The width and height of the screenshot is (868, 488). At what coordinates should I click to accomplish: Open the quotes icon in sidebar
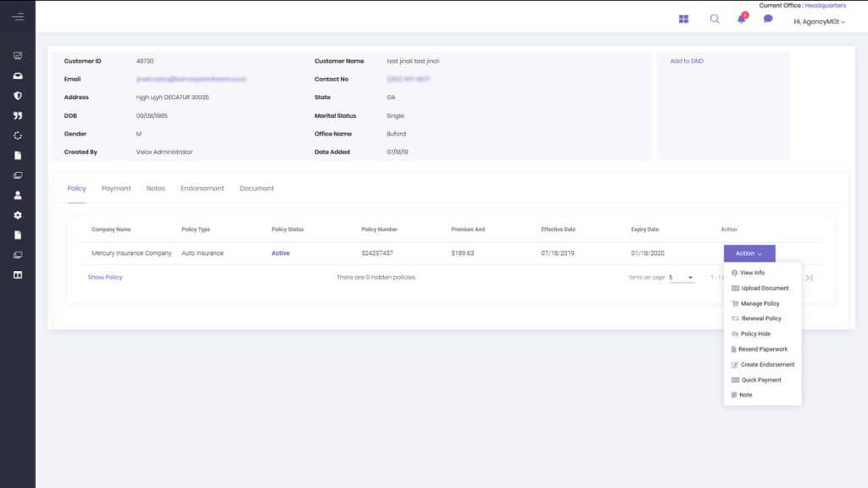click(18, 115)
